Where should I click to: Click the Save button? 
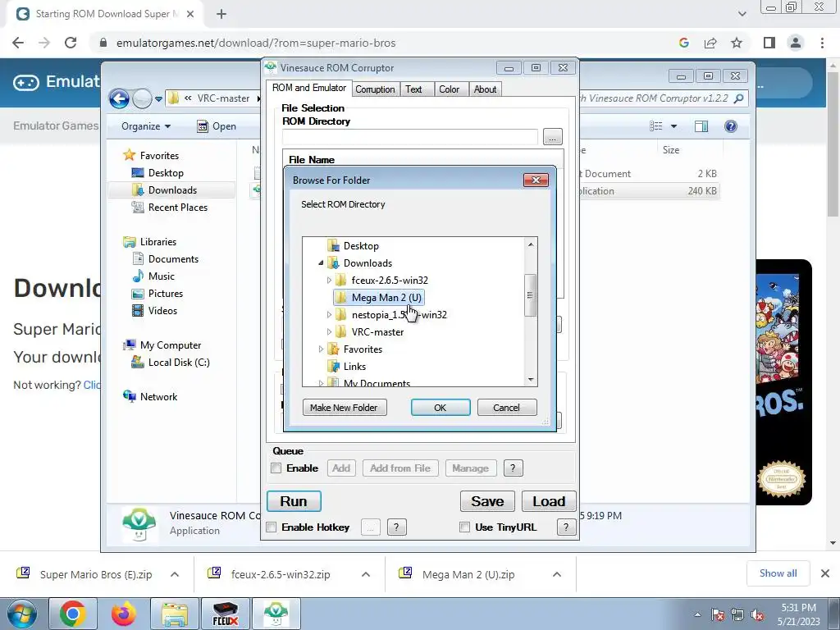coord(487,501)
